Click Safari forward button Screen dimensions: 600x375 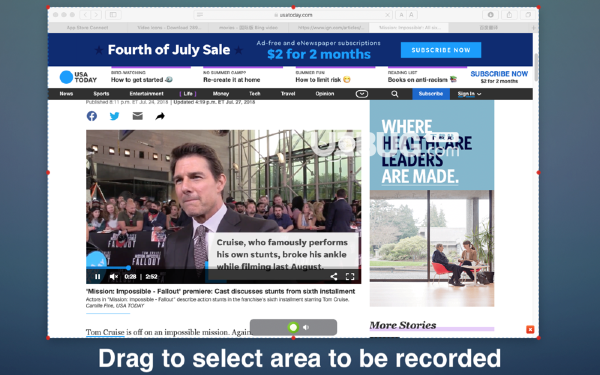coord(96,15)
